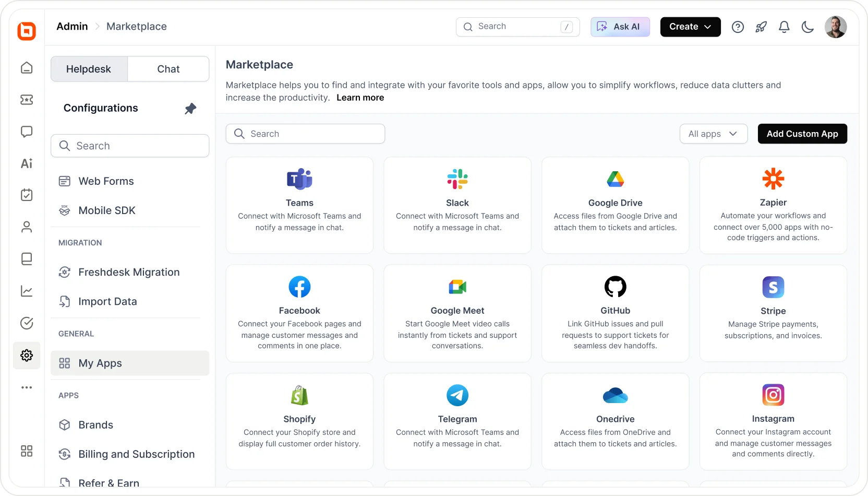This screenshot has width=868, height=496.
Task: Focus the Marketplace apps Search field
Action: point(305,134)
